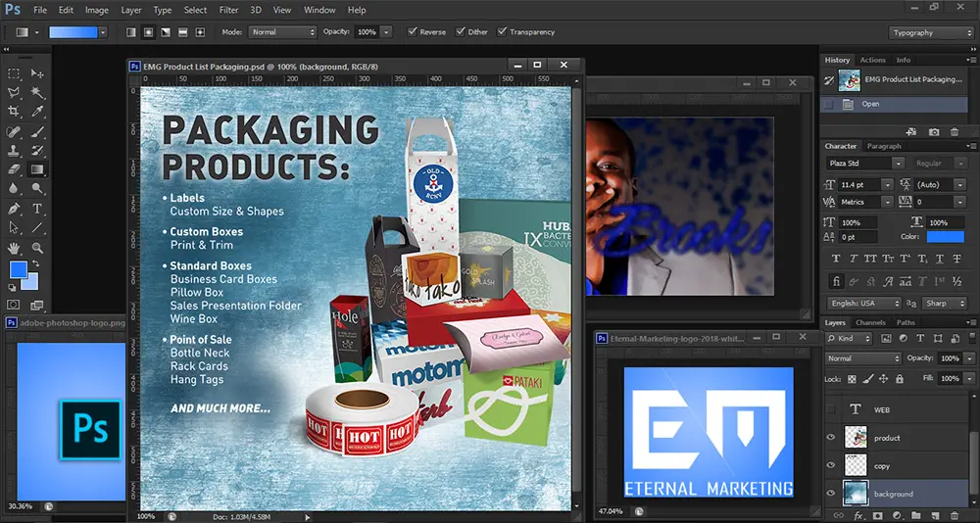This screenshot has width=980, height=523.
Task: Add a layer style with fx button
Action: coord(858,516)
